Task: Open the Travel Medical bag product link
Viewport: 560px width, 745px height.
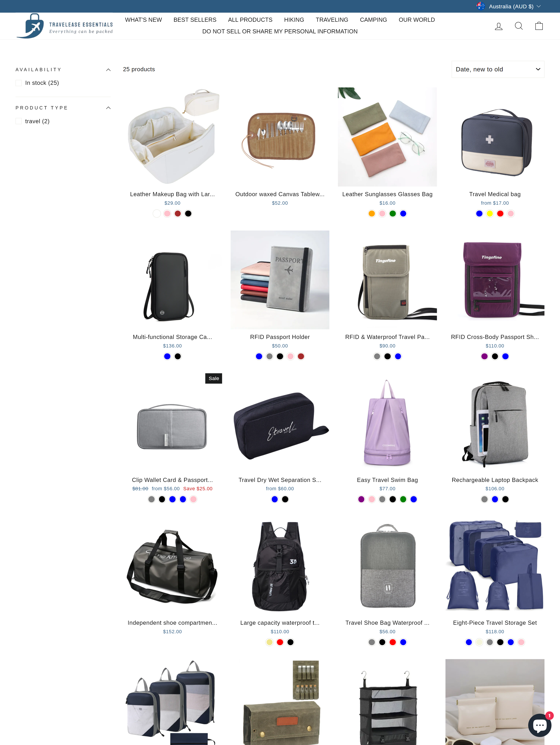Action: 495,194
